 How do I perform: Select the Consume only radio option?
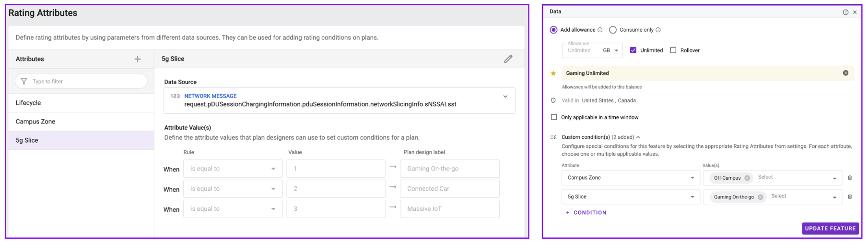click(x=613, y=30)
